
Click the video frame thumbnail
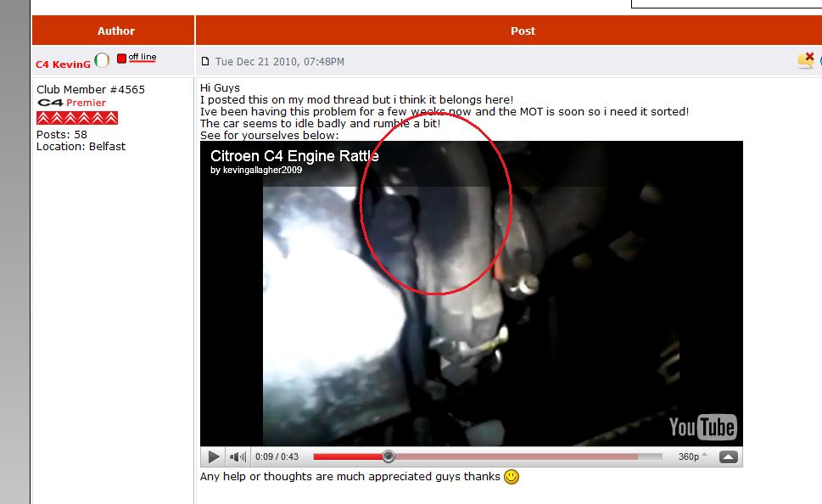pos(472,294)
